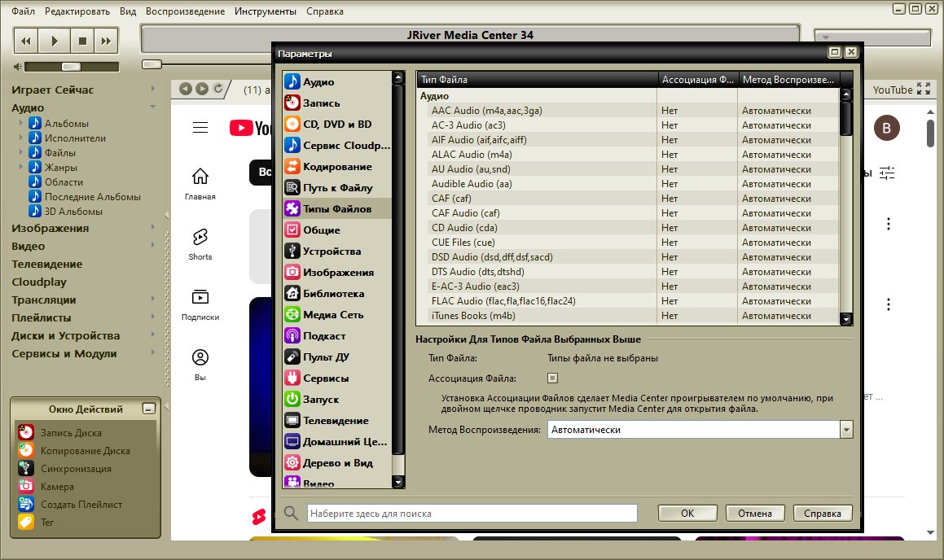Click the OK button
This screenshot has width=944, height=560.
(687, 514)
